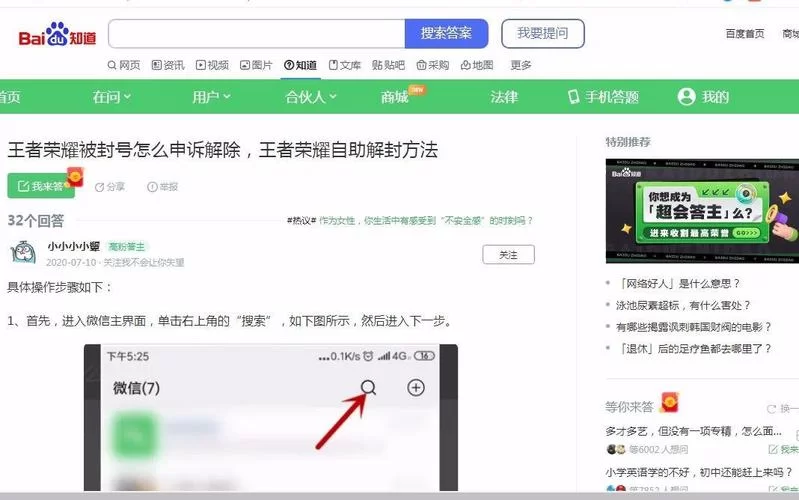Viewport: 799px width, 500px height.
Task: Select the 知道 search tab
Action: click(301, 65)
